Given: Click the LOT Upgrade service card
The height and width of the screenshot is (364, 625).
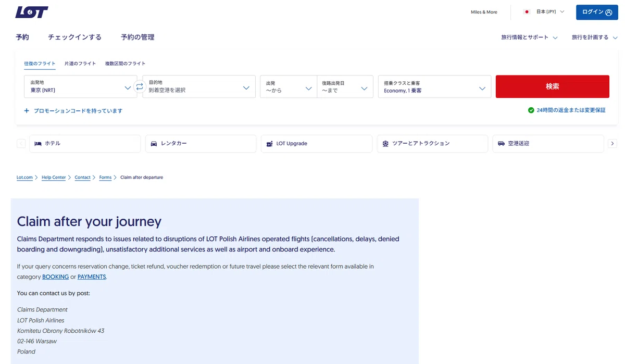Looking at the screenshot, I should click(317, 144).
